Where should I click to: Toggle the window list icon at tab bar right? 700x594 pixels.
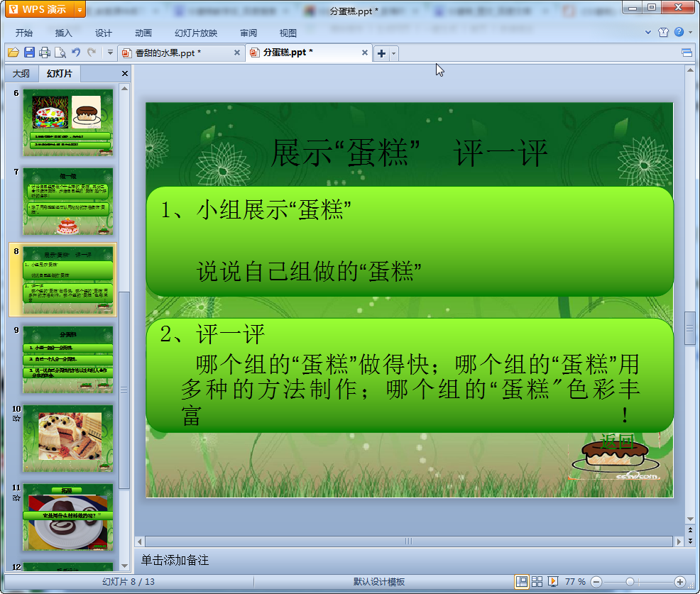click(687, 53)
